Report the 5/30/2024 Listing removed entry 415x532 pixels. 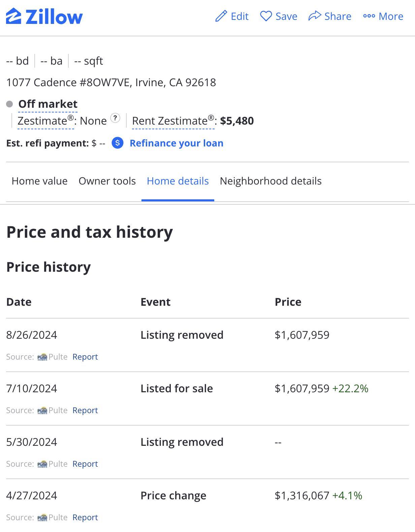85,464
